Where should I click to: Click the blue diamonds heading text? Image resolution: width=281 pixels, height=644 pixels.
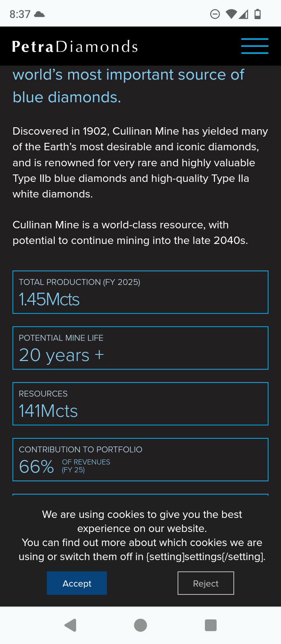pos(129,86)
